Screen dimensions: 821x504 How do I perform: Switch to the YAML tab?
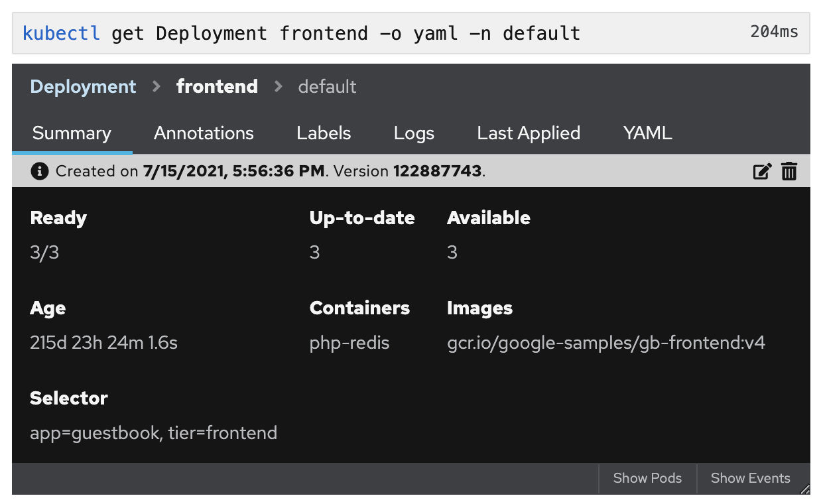(647, 133)
